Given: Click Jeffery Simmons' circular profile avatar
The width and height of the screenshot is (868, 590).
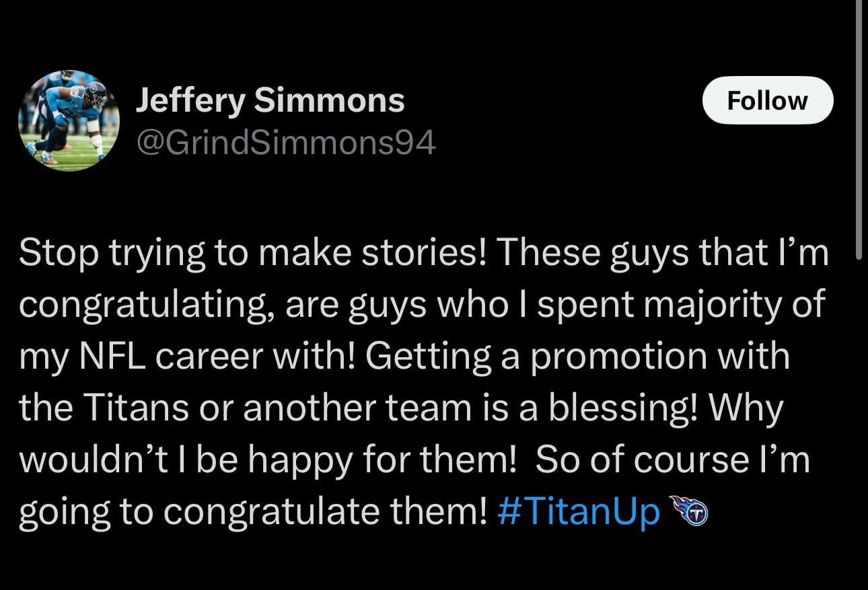Looking at the screenshot, I should (68, 117).
